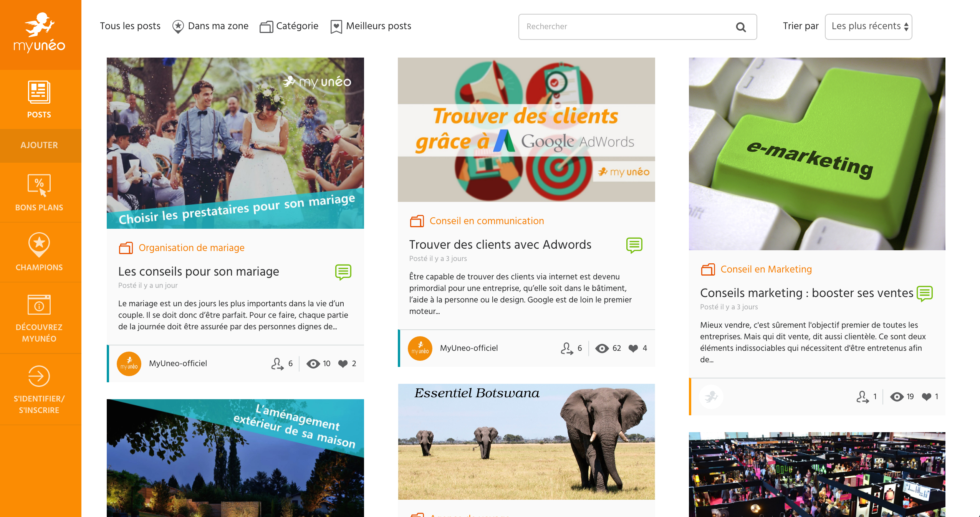Screen dimensions: 980x517
Task: Click the Ajouter button in sidebar
Action: (x=39, y=145)
